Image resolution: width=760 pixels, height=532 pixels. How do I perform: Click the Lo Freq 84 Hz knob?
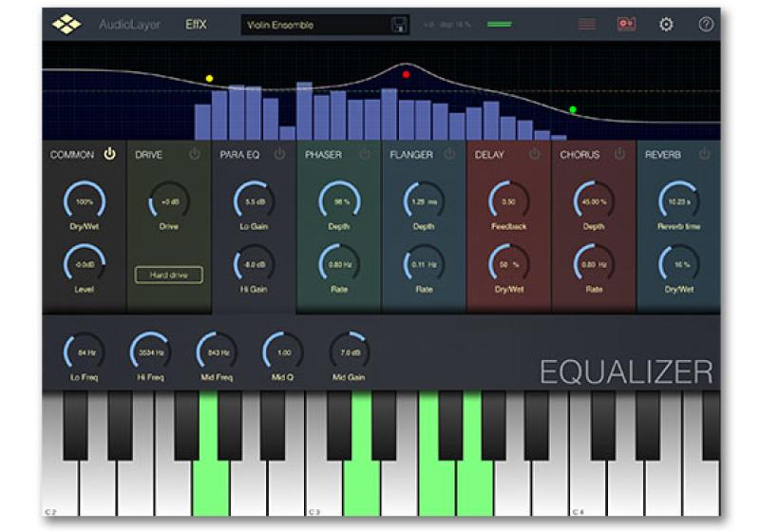tap(85, 352)
